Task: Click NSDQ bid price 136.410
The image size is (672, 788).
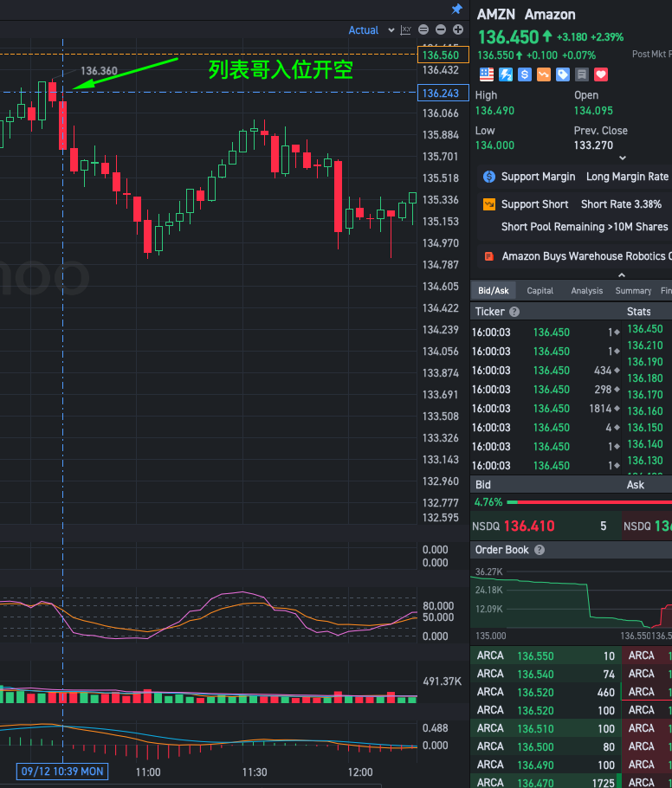Action: [529, 526]
